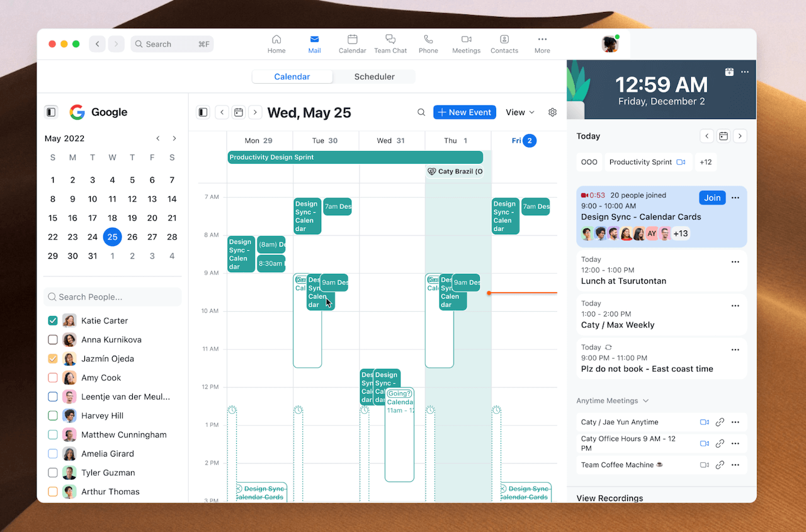Check Leentje van der Meul... calendar
The height and width of the screenshot is (532, 806).
point(53,397)
